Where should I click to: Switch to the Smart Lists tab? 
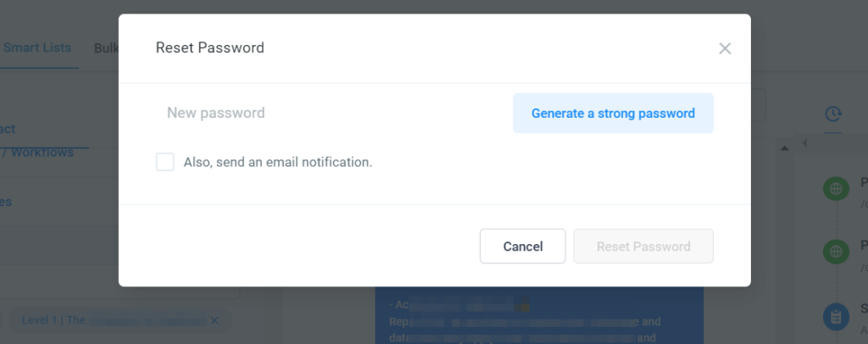coord(37,48)
